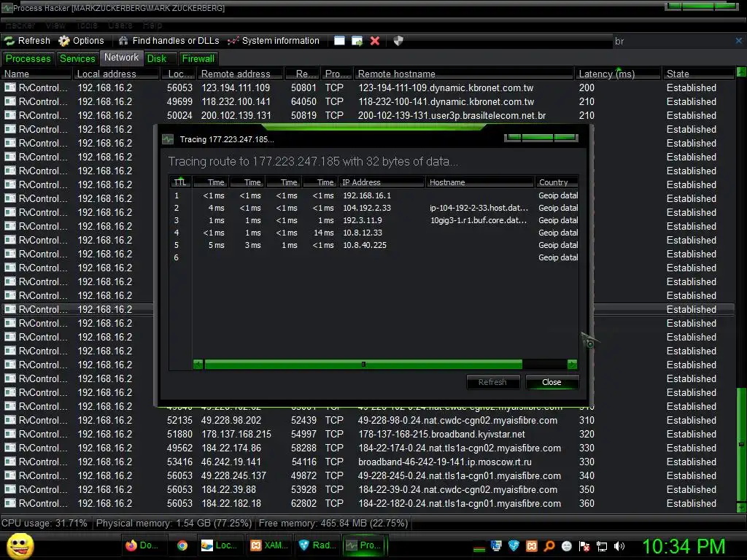Sort by State column header

698,74
